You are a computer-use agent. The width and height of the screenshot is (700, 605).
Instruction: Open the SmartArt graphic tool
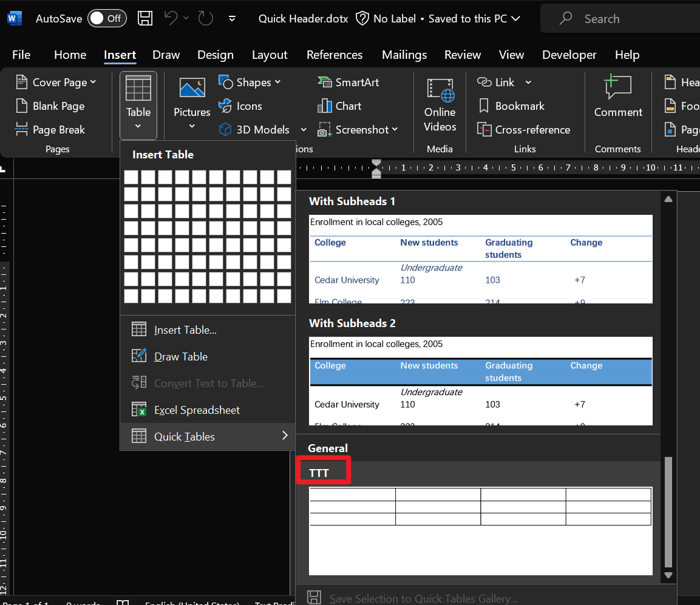pyautogui.click(x=348, y=82)
